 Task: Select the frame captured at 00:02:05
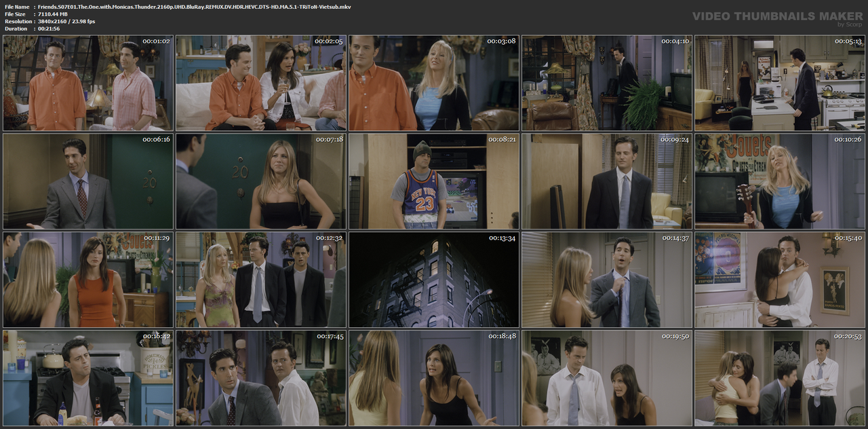tap(261, 83)
